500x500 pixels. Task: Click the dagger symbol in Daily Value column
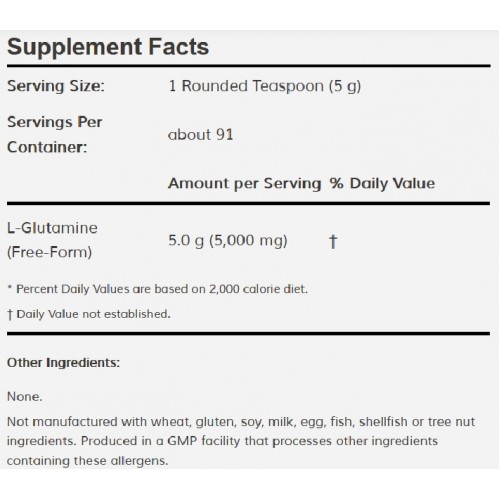point(333,242)
